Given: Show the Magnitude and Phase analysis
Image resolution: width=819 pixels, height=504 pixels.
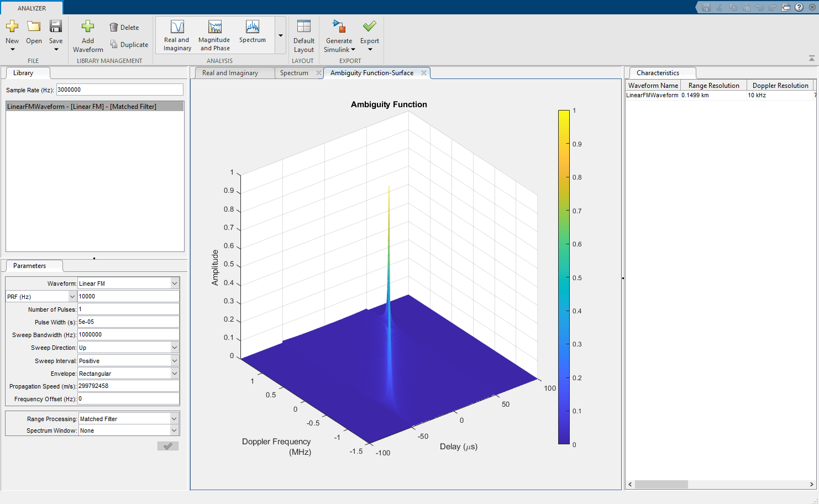Looking at the screenshot, I should click(x=214, y=34).
